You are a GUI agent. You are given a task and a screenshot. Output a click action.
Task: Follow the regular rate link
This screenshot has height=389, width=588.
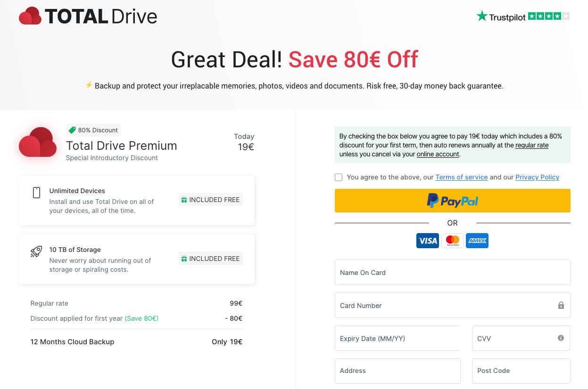(x=532, y=145)
